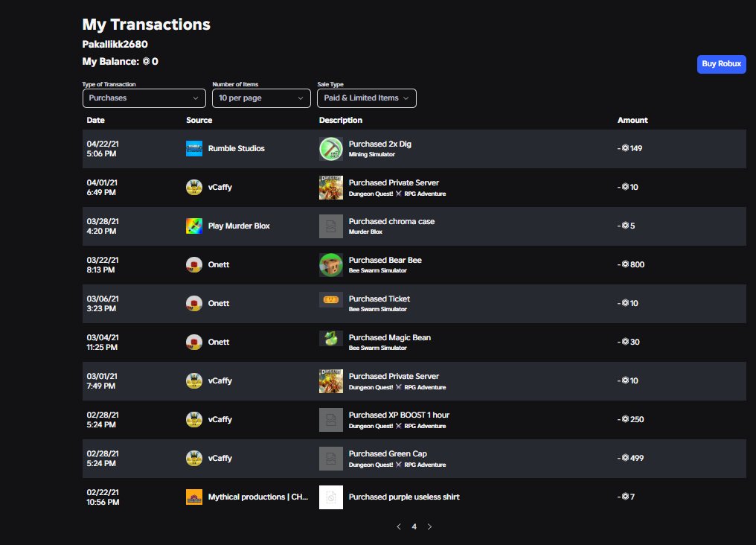The image size is (756, 545).
Task: Open the Play Murder Blox source link
Action: 239,226
